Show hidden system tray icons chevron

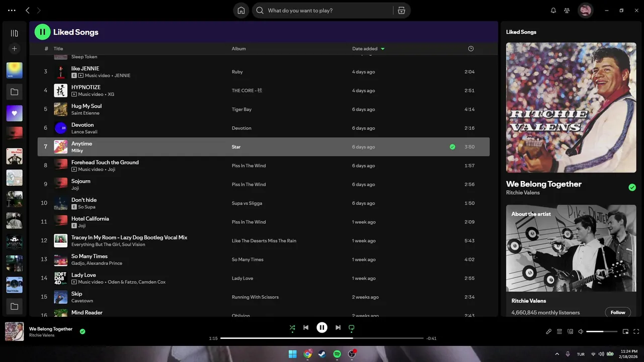point(557,354)
